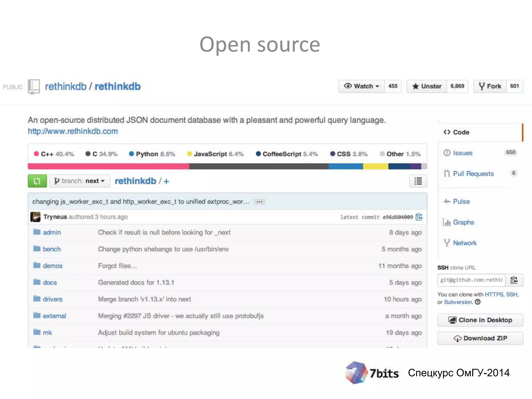
Task: Open the bold rethinkdb repository name link
Action: [x=117, y=87]
